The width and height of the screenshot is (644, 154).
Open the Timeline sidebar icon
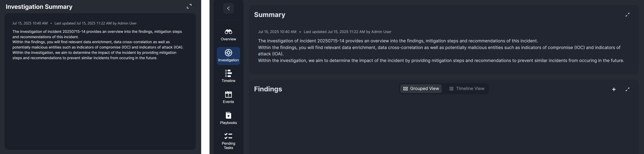pos(228,73)
